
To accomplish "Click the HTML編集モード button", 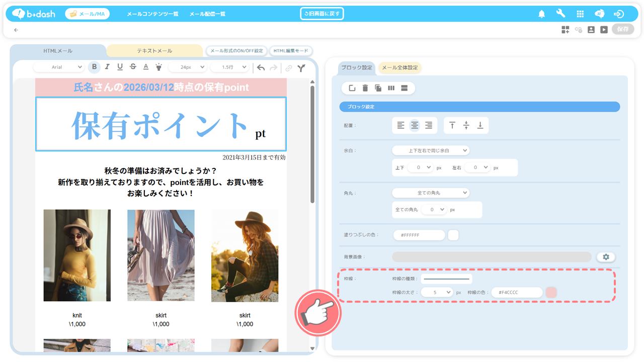I will click(291, 51).
